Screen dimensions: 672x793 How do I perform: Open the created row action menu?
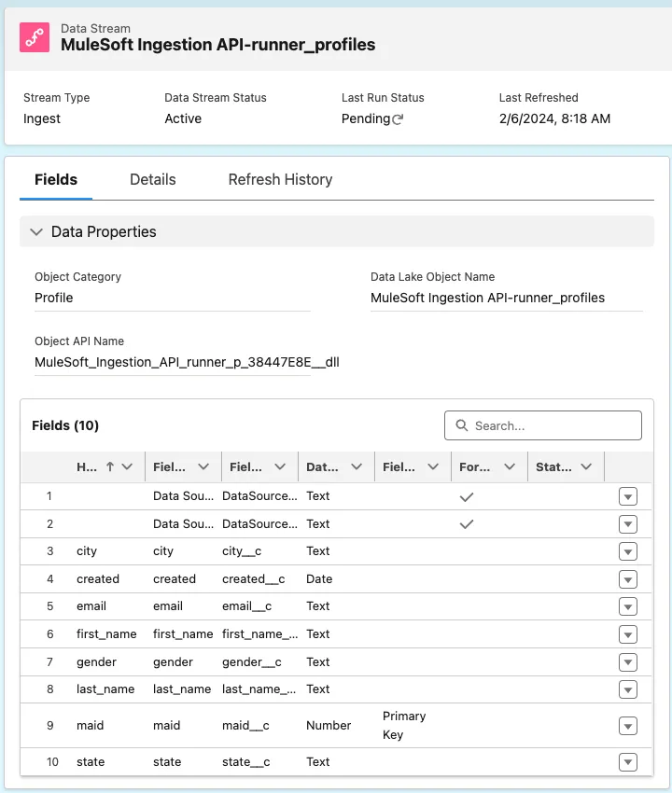click(x=627, y=579)
